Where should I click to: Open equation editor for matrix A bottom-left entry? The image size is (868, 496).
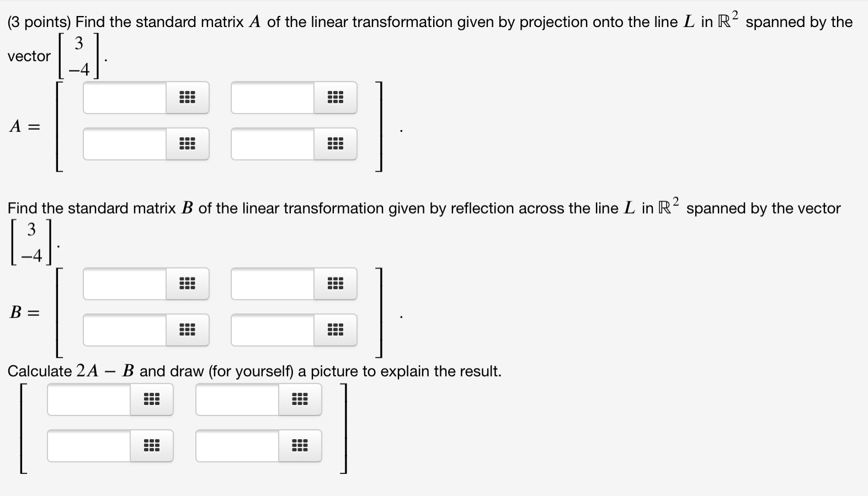tap(188, 144)
